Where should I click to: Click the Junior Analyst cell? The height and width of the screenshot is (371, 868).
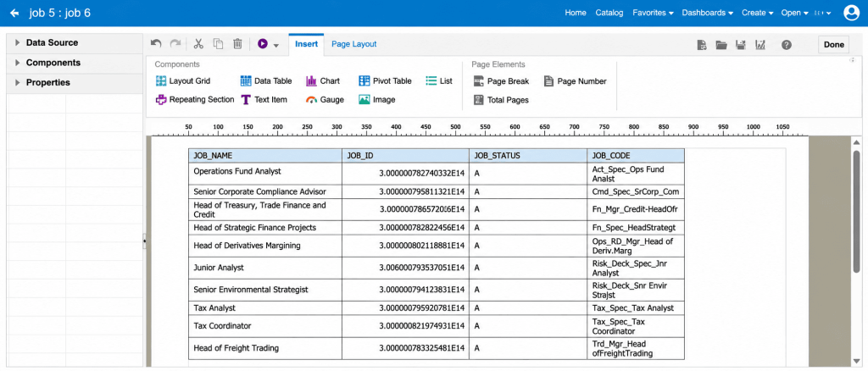pyautogui.click(x=265, y=268)
